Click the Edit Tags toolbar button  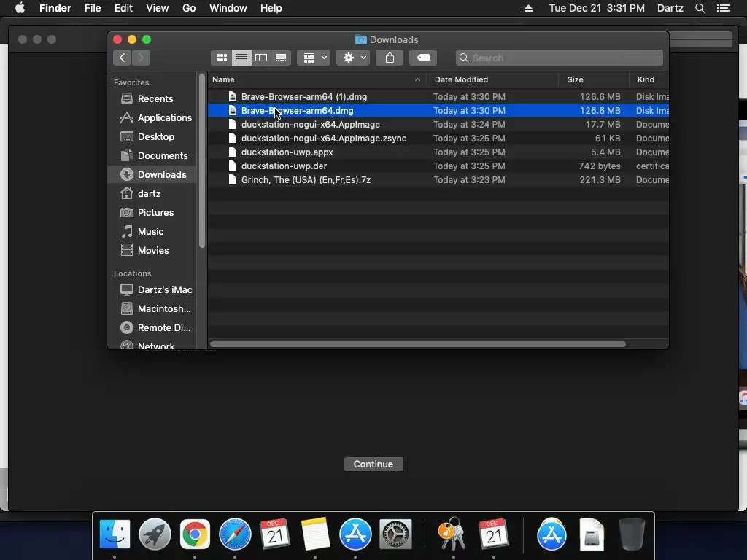(x=423, y=58)
